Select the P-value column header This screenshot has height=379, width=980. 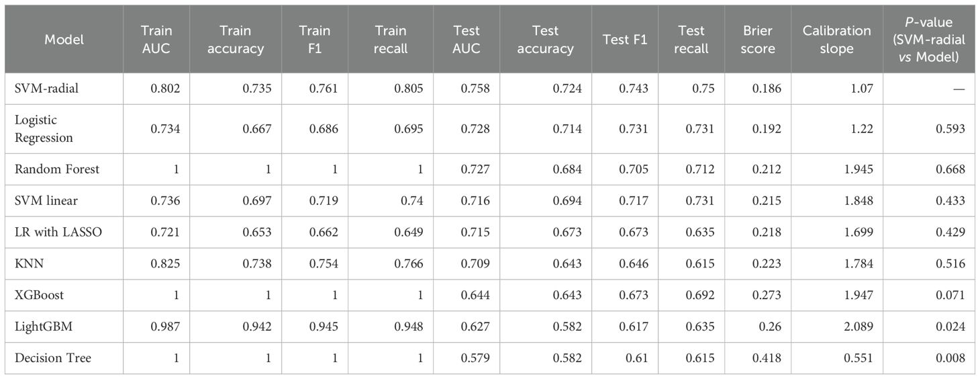(x=930, y=40)
